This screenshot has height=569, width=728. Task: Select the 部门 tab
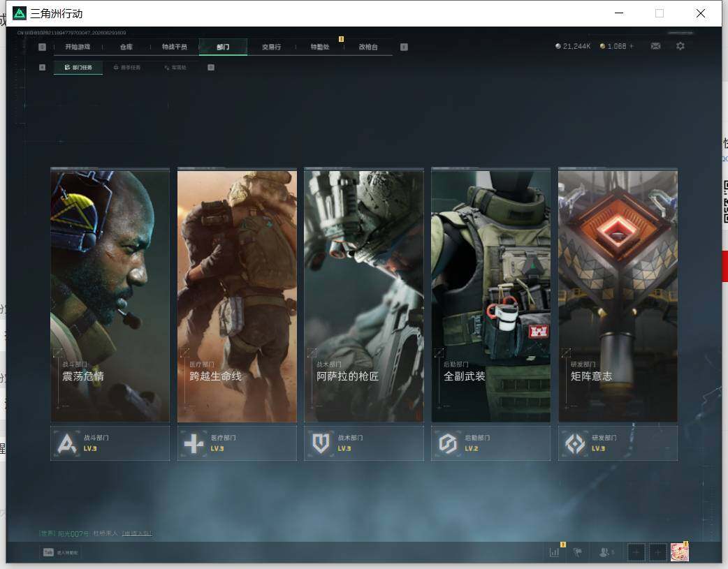pos(223,47)
